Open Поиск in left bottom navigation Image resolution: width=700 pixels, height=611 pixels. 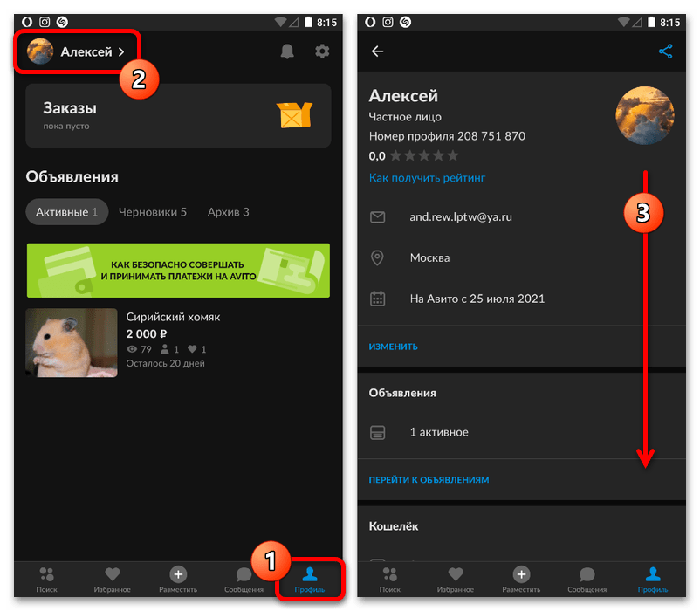tap(47, 578)
